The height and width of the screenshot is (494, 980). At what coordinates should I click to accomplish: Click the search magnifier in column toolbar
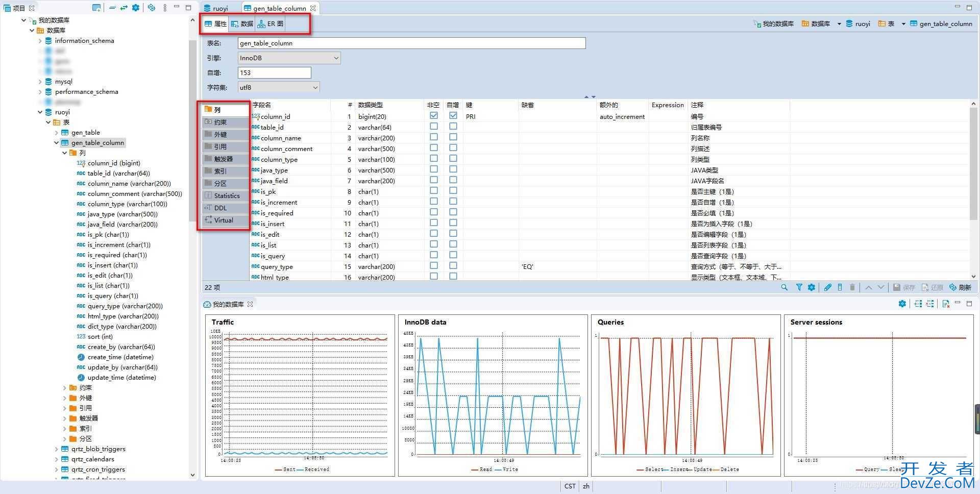(785, 287)
